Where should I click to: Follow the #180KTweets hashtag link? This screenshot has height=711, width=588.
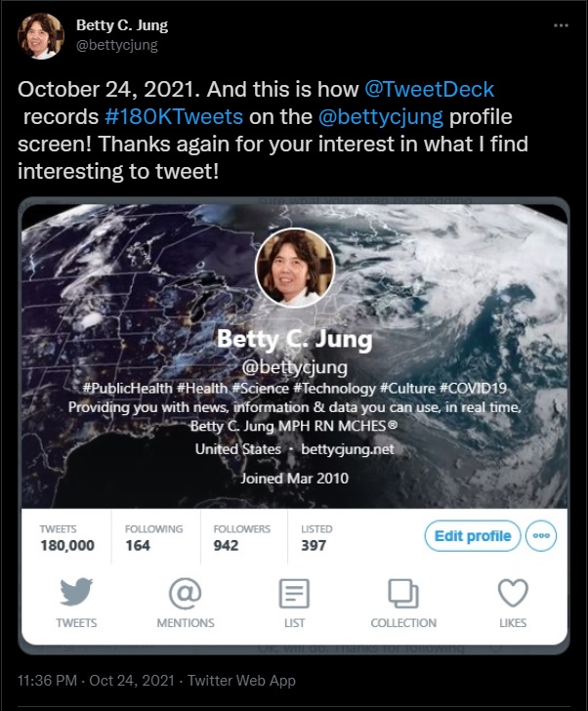click(156, 117)
